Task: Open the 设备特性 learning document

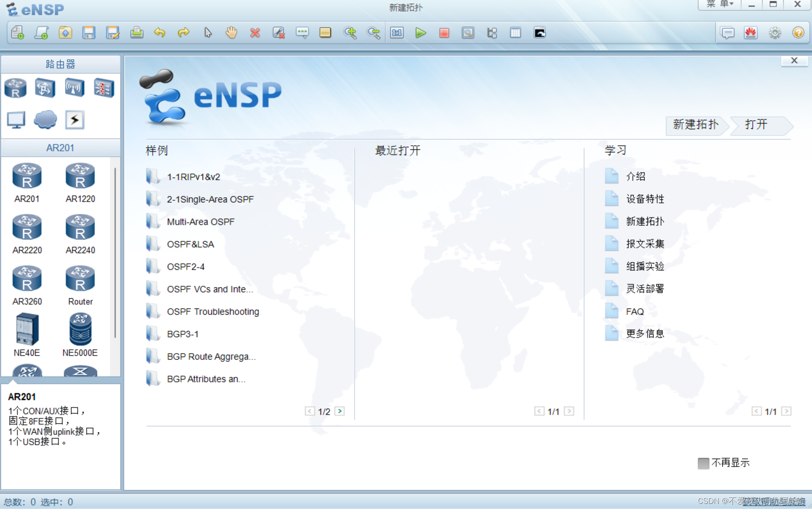Action: pyautogui.click(x=644, y=199)
